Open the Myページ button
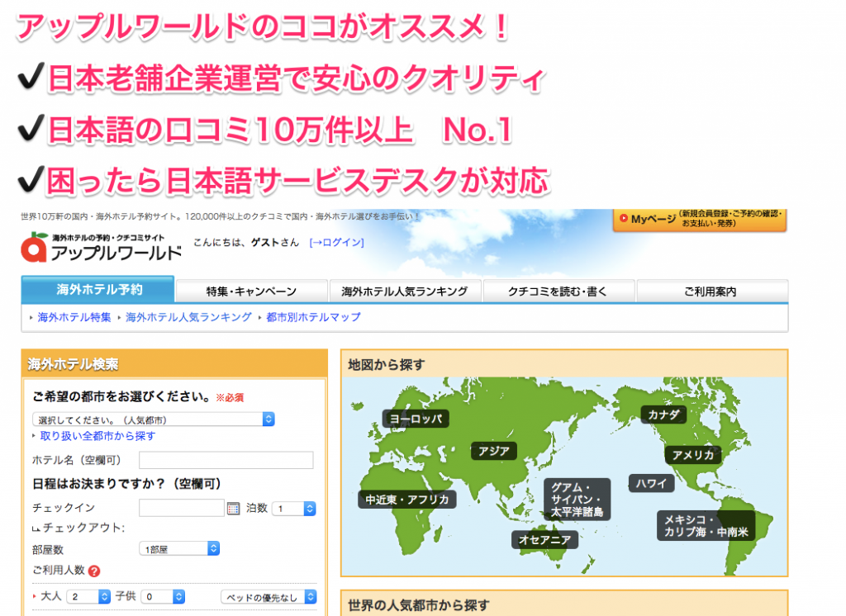 [699, 219]
